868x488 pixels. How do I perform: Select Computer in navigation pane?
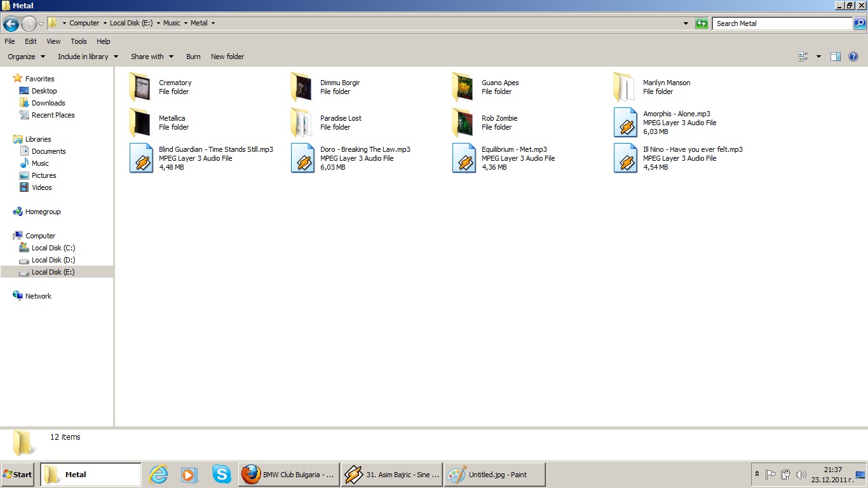[40, 236]
